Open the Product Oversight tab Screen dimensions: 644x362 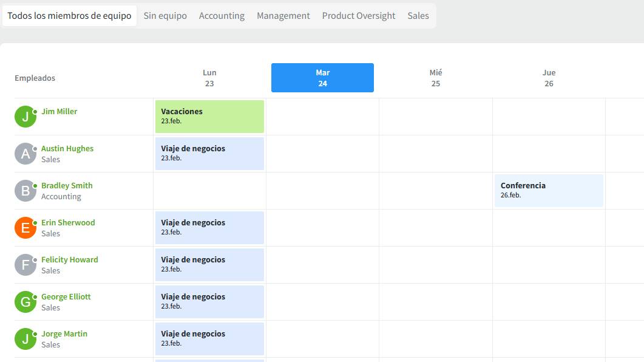tap(359, 16)
